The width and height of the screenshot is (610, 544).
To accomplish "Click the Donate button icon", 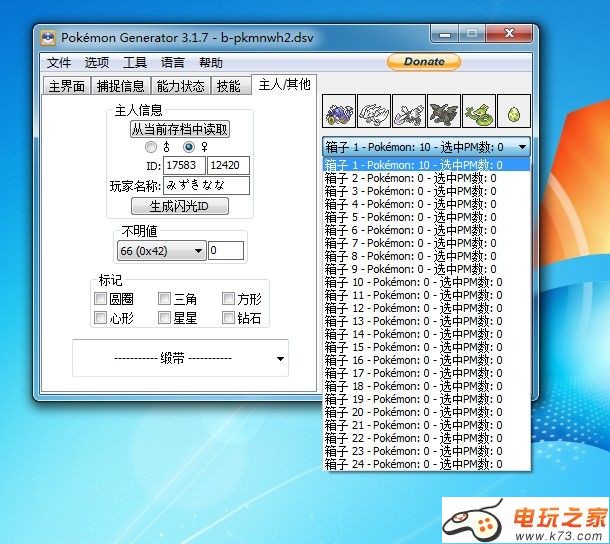I will 424,61.
